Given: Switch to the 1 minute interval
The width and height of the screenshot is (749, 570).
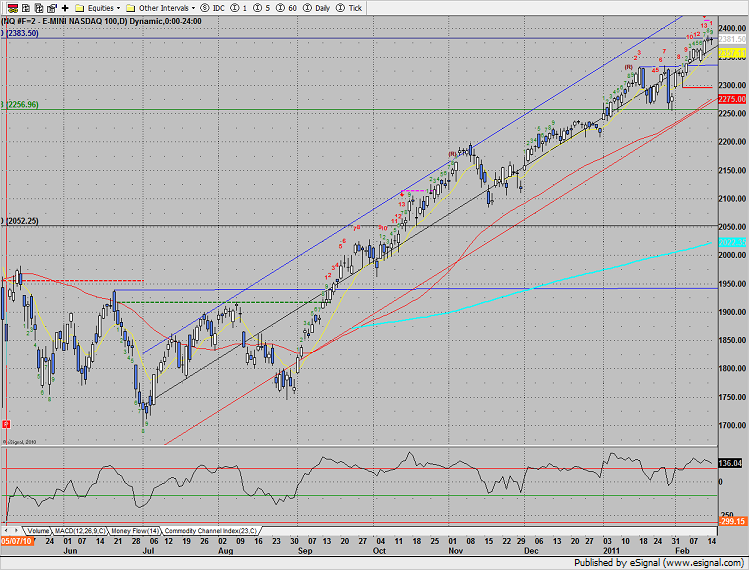Looking at the screenshot, I should pos(239,8).
